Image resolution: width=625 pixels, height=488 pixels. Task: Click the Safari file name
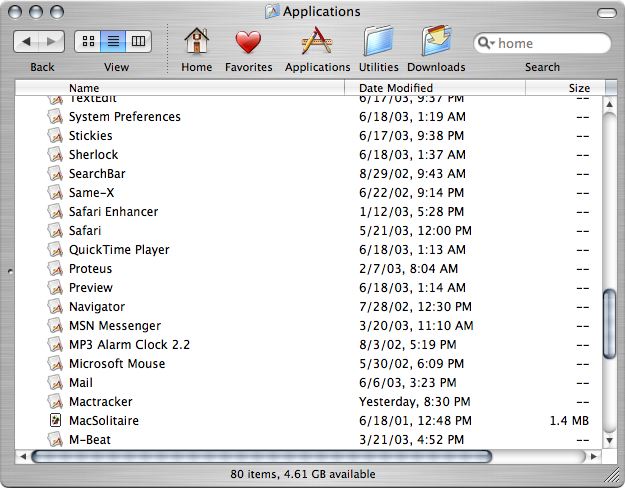[85, 231]
